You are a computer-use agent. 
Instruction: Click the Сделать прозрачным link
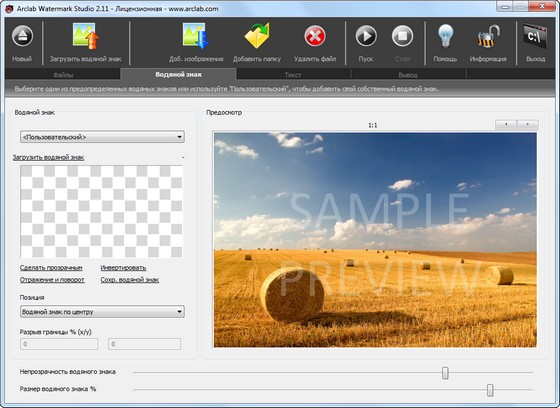(51, 268)
